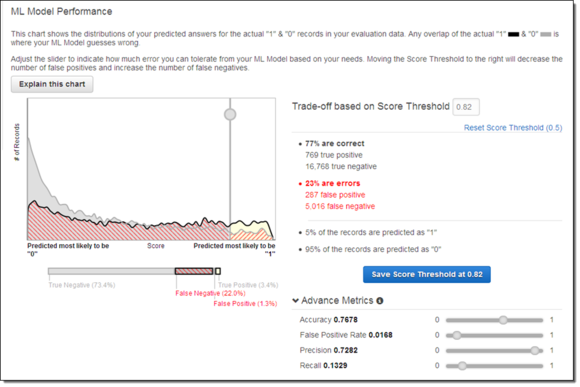Click the black actual "1" legend swatch
580x387 pixels.
click(514, 34)
